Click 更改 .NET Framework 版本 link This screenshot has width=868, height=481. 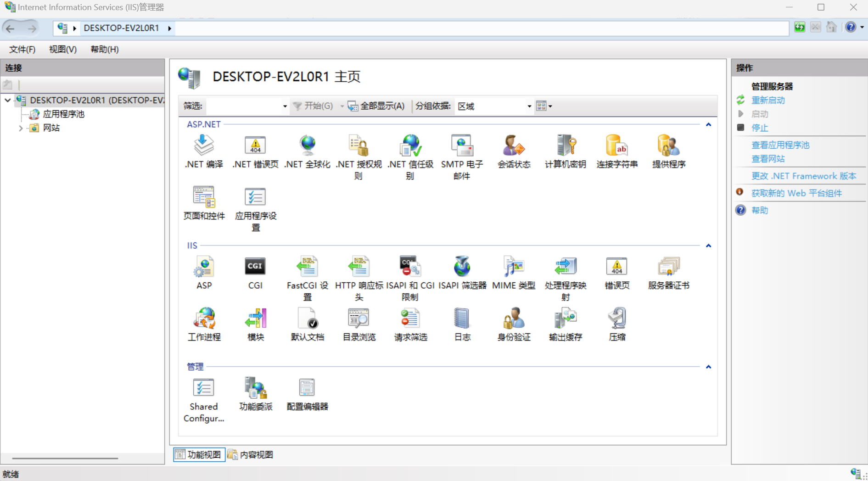pyautogui.click(x=804, y=176)
